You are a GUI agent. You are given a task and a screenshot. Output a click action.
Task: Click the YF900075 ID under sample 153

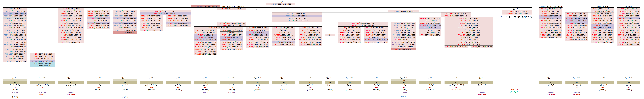click(232, 92)
